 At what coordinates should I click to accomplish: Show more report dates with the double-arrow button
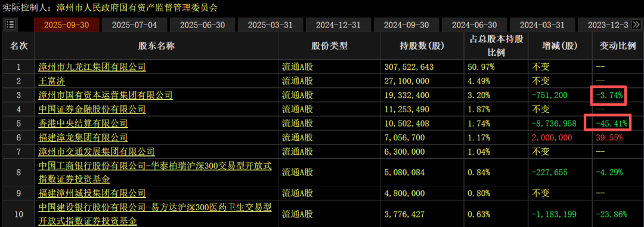point(637,24)
